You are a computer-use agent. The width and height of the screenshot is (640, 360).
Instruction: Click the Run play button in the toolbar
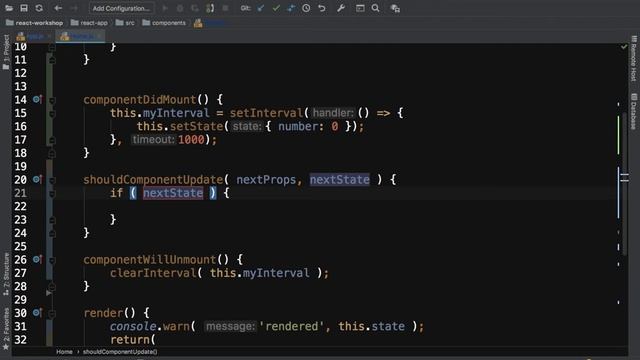point(165,8)
